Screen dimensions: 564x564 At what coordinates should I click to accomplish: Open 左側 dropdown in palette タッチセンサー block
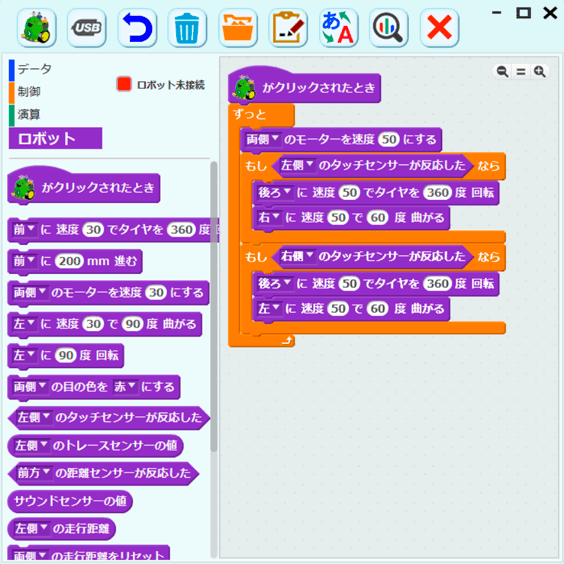(34, 417)
